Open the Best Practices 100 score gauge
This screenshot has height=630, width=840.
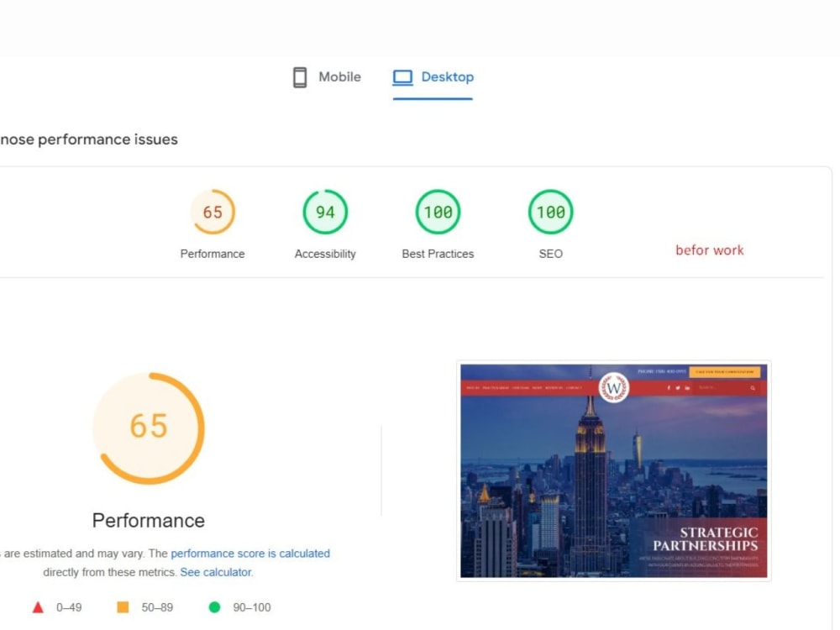click(438, 213)
